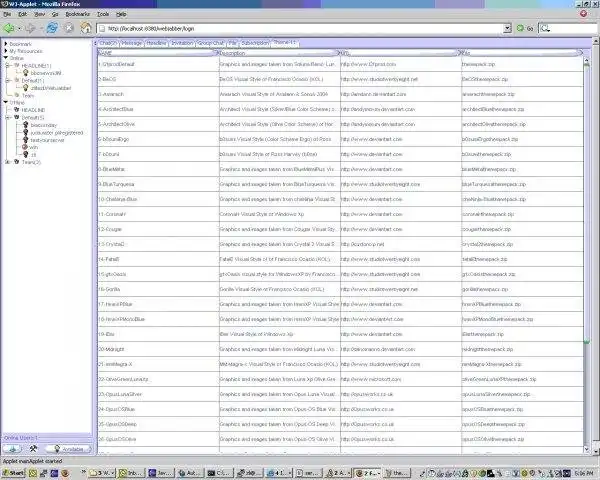600x480 pixels.
Task: Click the localhost URL address field
Action: (x=300, y=28)
